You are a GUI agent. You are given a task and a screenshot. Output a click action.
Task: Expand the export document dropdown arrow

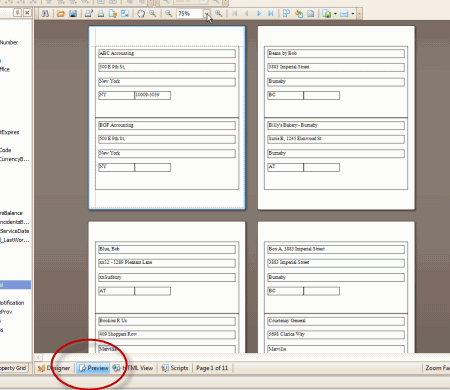[x=335, y=14]
